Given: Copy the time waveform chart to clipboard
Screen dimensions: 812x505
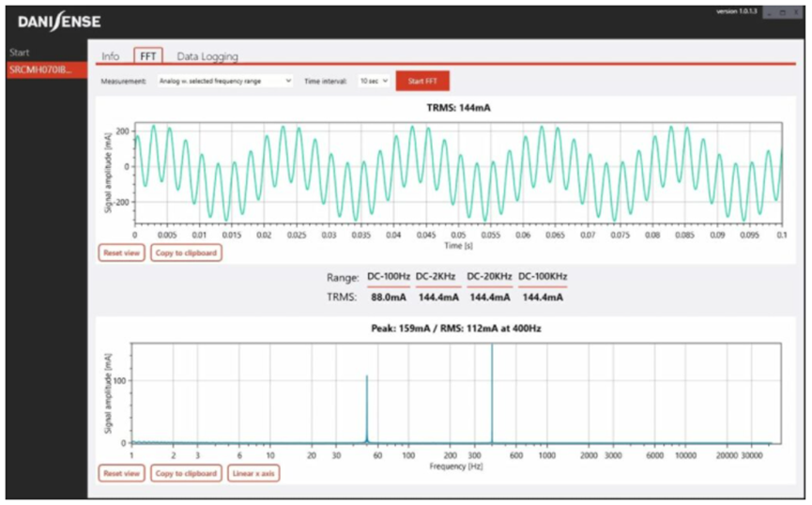Looking at the screenshot, I should point(186,252).
